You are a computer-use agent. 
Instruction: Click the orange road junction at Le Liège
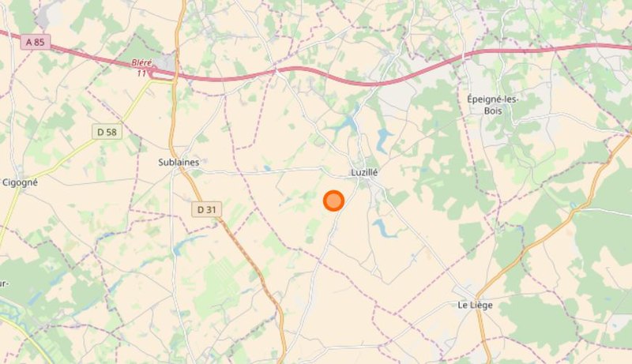click(x=478, y=298)
